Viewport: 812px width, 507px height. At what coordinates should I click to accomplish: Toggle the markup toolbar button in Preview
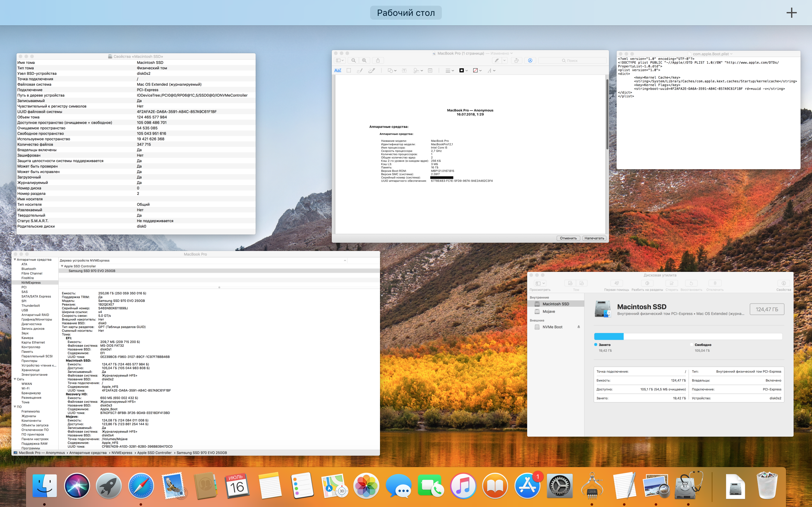pos(530,61)
